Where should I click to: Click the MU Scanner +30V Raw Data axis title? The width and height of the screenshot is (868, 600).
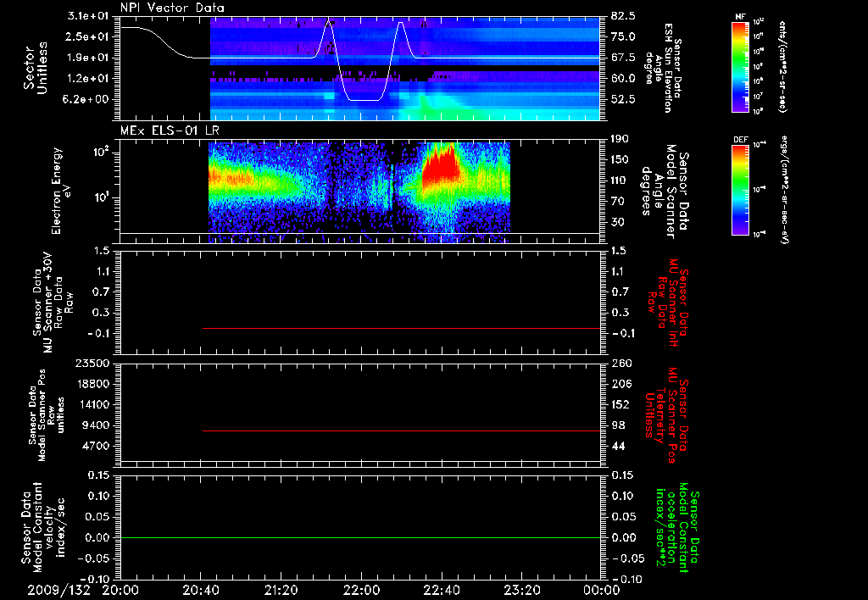point(53,303)
